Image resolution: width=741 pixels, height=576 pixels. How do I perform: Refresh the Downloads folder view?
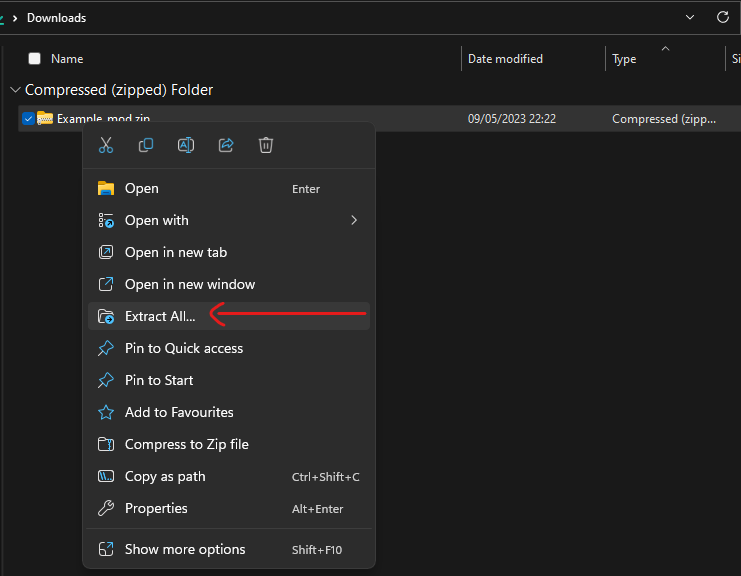(x=723, y=17)
